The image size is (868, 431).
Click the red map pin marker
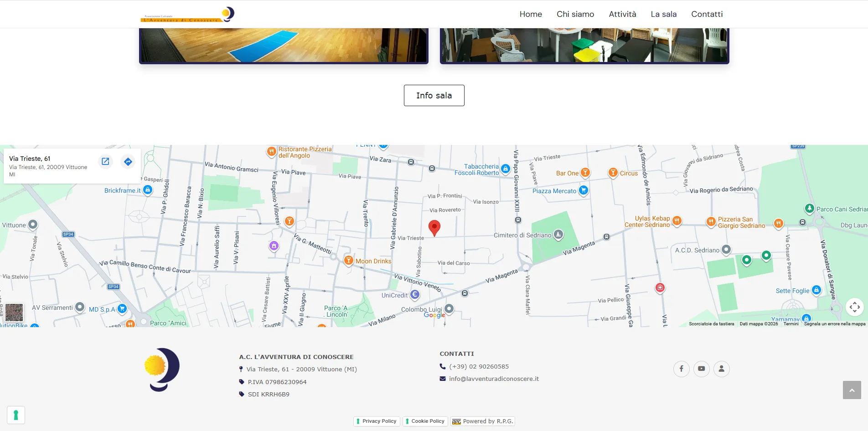pyautogui.click(x=434, y=228)
